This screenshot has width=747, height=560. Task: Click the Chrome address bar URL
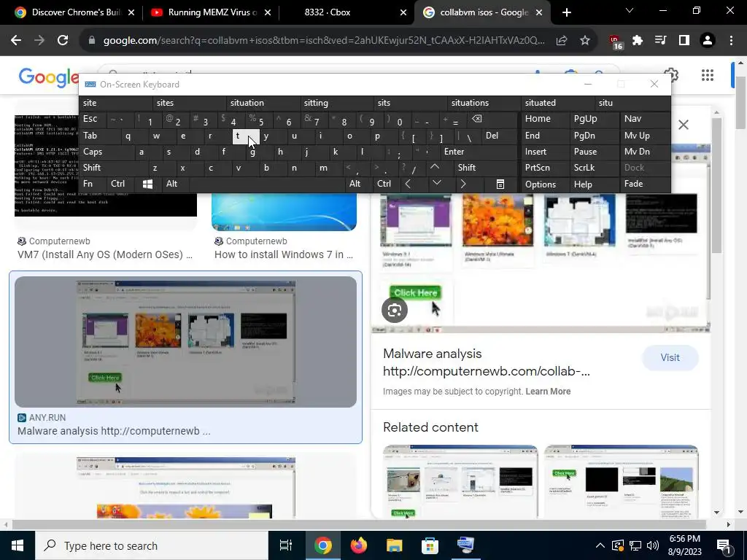[324, 41]
